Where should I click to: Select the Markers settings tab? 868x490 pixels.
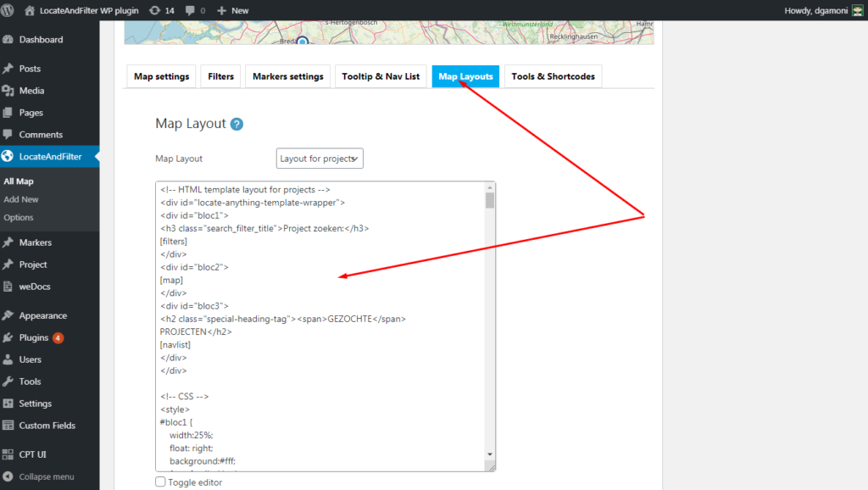click(x=287, y=76)
